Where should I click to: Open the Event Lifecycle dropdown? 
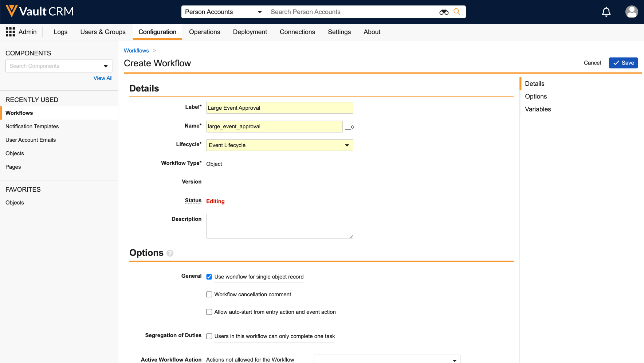click(x=279, y=145)
